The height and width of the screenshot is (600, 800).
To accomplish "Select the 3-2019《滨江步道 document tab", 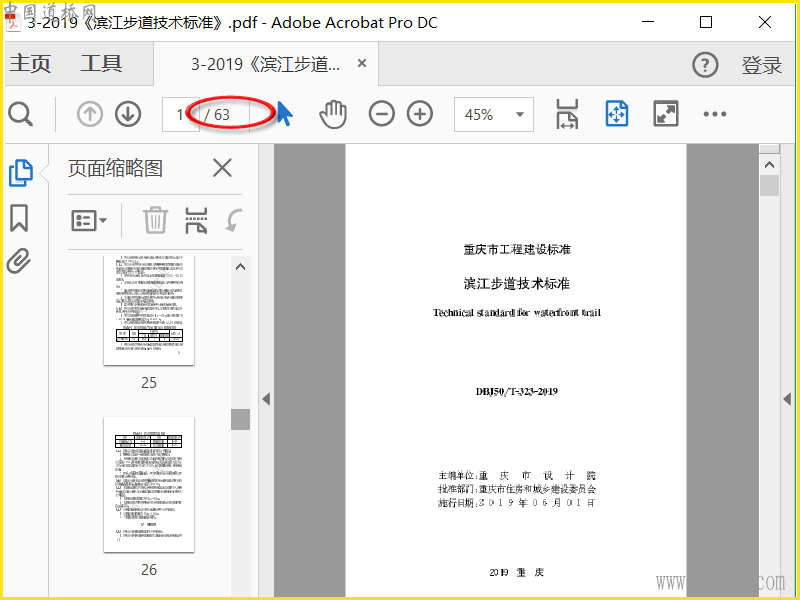I will pos(265,64).
